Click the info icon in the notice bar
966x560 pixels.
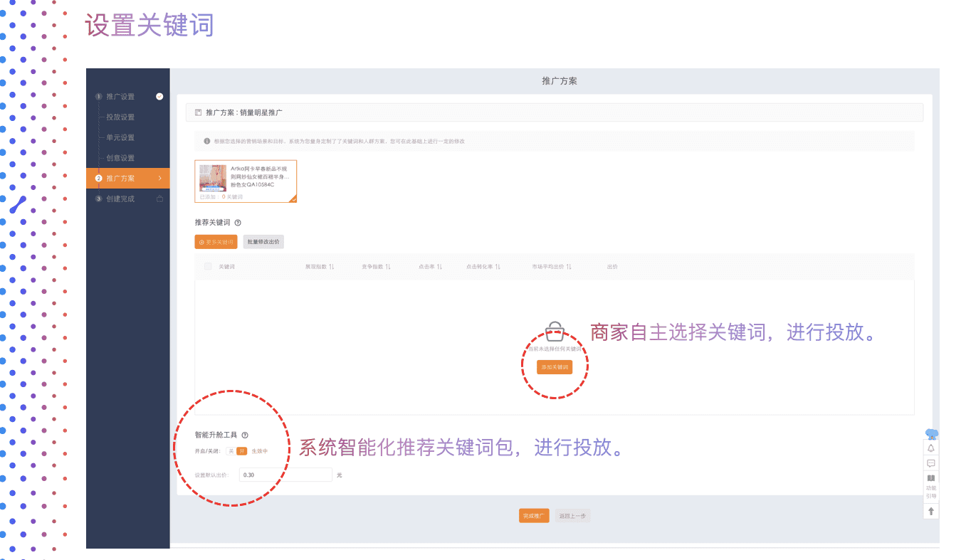coord(207,141)
